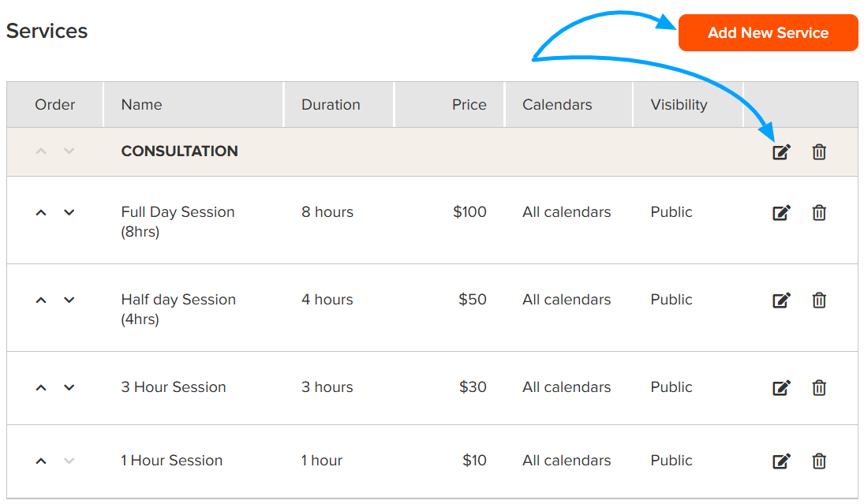Click All calendars for 1 Hour Session

click(x=567, y=461)
